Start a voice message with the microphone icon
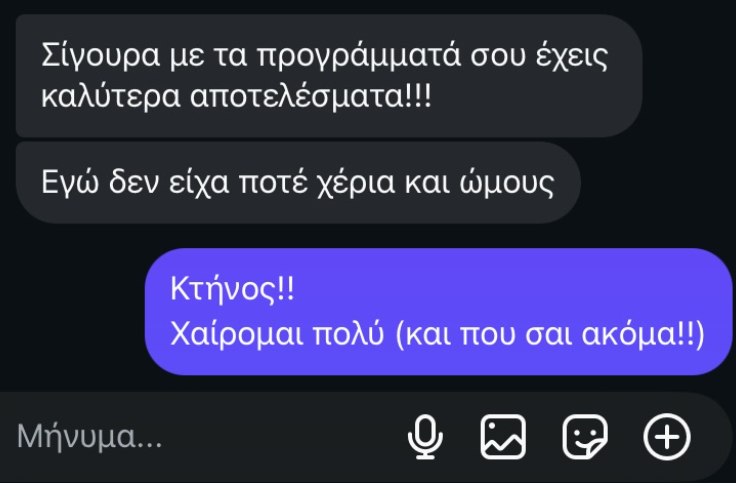This screenshot has height=483, width=736. coord(425,437)
